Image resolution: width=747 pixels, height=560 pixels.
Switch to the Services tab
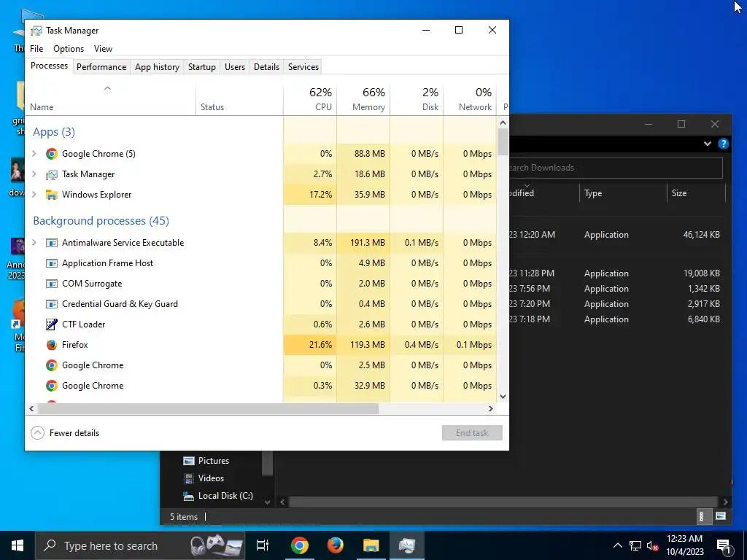[303, 66]
